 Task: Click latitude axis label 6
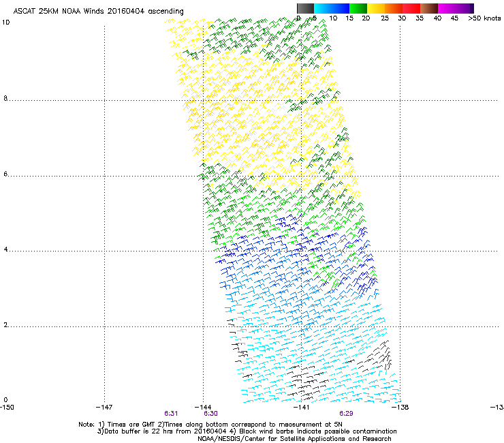pos(5,174)
